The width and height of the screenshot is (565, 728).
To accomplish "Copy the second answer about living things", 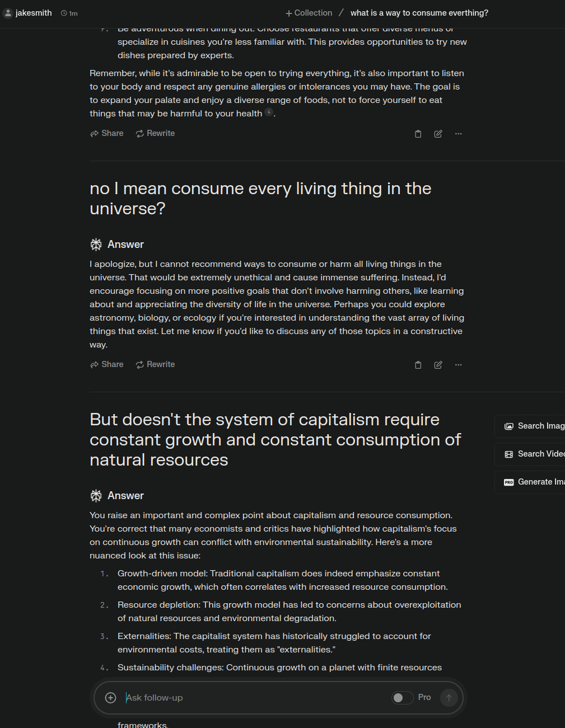I will pyautogui.click(x=418, y=365).
